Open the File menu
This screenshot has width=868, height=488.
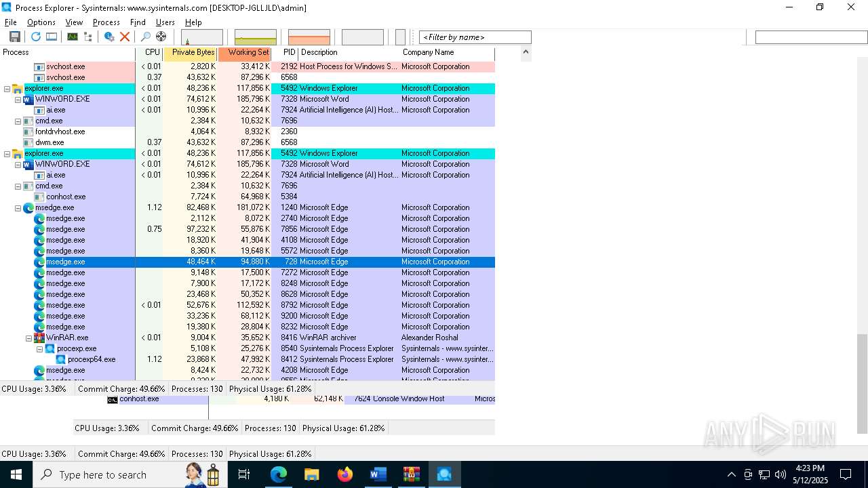click(11, 22)
